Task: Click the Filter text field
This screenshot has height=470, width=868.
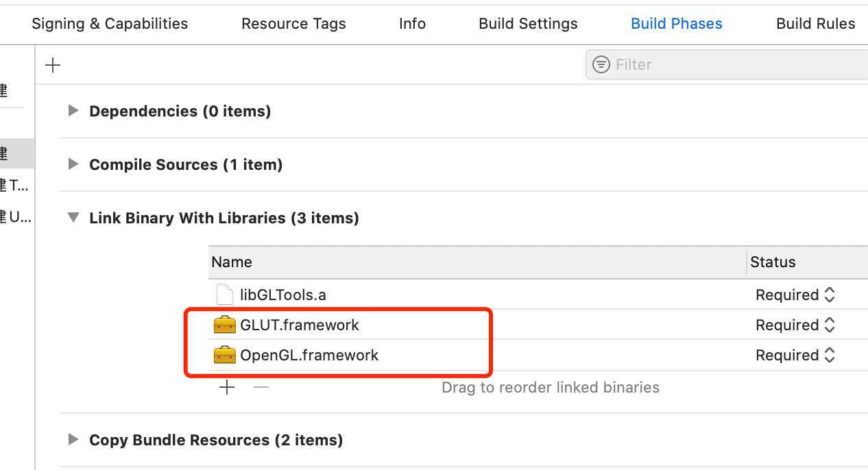Action: click(x=734, y=64)
